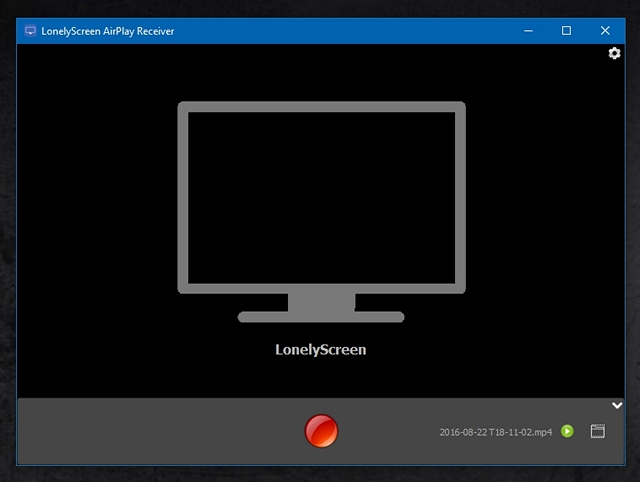
Task: Open the window menu via LonelyScreen title icon
Action: point(30,31)
